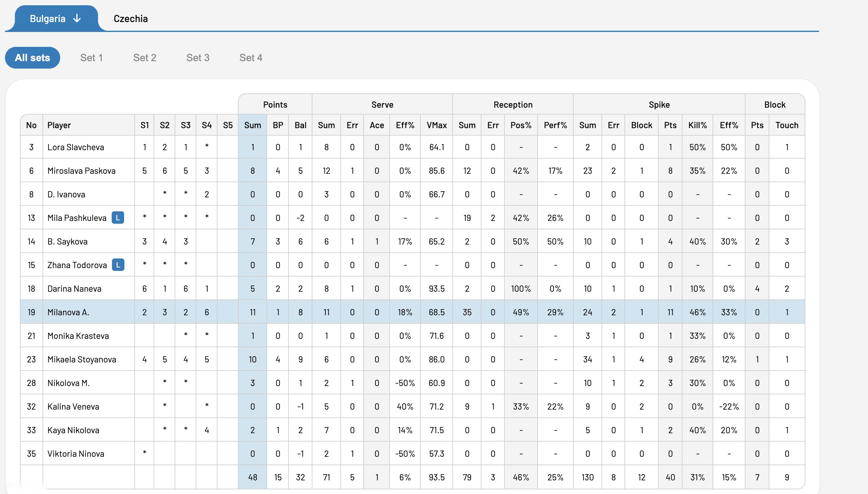The width and height of the screenshot is (868, 494).
Task: Sort by the VMax column header
Action: coord(436,125)
